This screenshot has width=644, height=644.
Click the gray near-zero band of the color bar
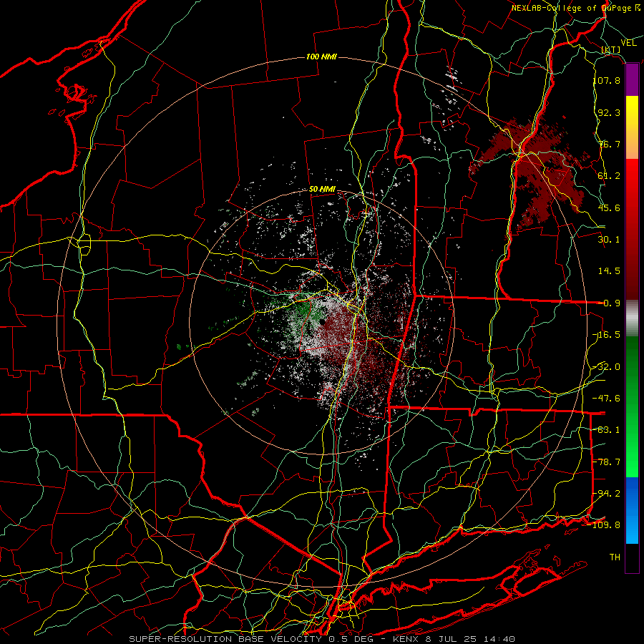(632, 318)
